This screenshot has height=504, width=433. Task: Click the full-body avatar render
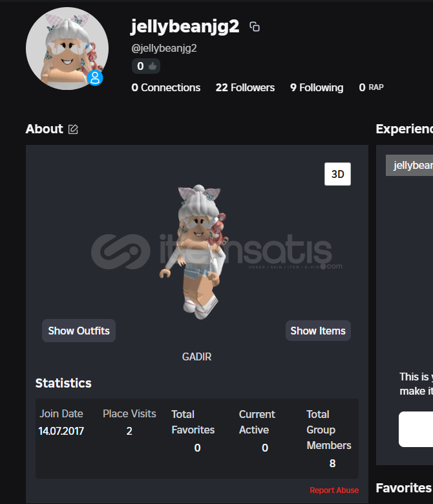(195, 252)
